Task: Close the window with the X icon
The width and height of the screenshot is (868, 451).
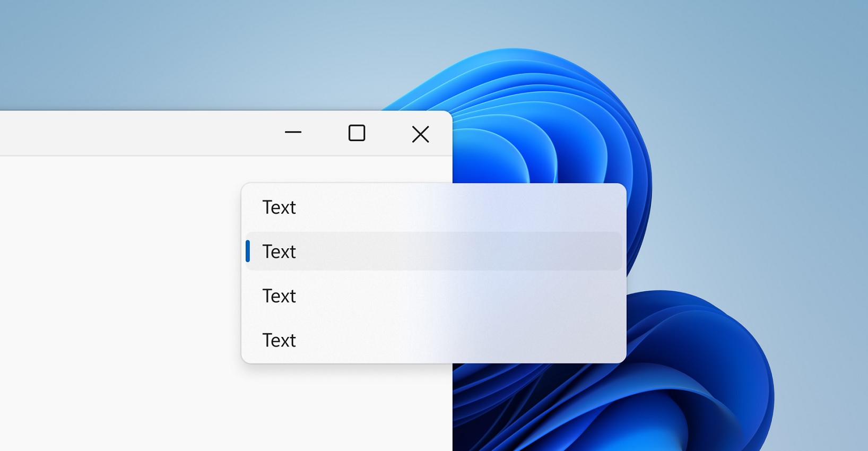Action: tap(420, 134)
